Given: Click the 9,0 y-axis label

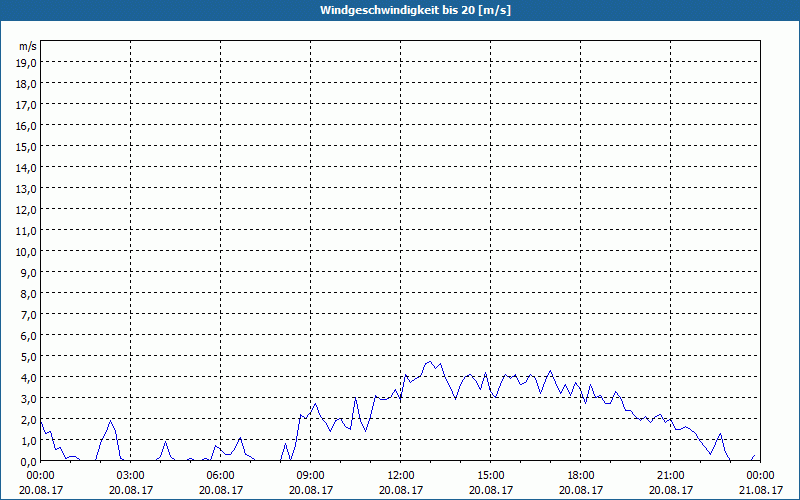Looking at the screenshot, I should point(30,273).
